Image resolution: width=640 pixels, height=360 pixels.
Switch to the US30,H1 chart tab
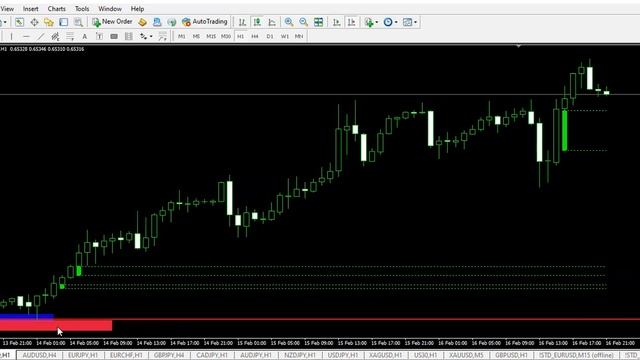[426, 356]
